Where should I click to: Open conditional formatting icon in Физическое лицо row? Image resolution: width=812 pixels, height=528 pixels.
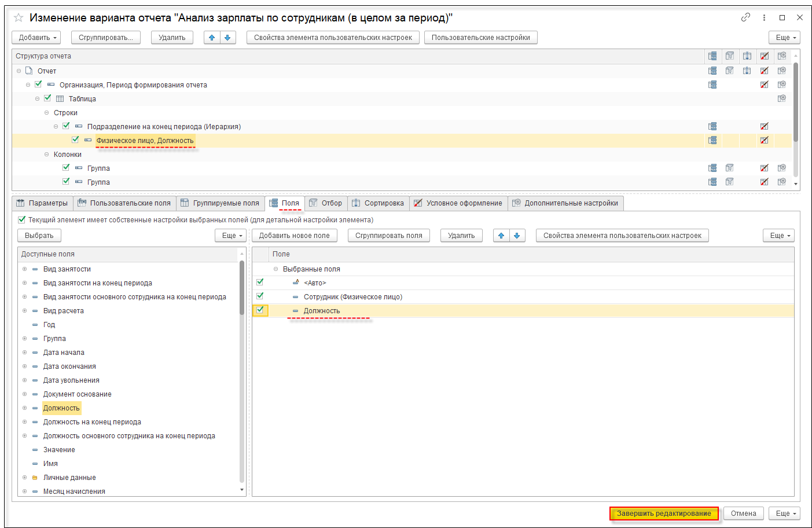pyautogui.click(x=765, y=140)
